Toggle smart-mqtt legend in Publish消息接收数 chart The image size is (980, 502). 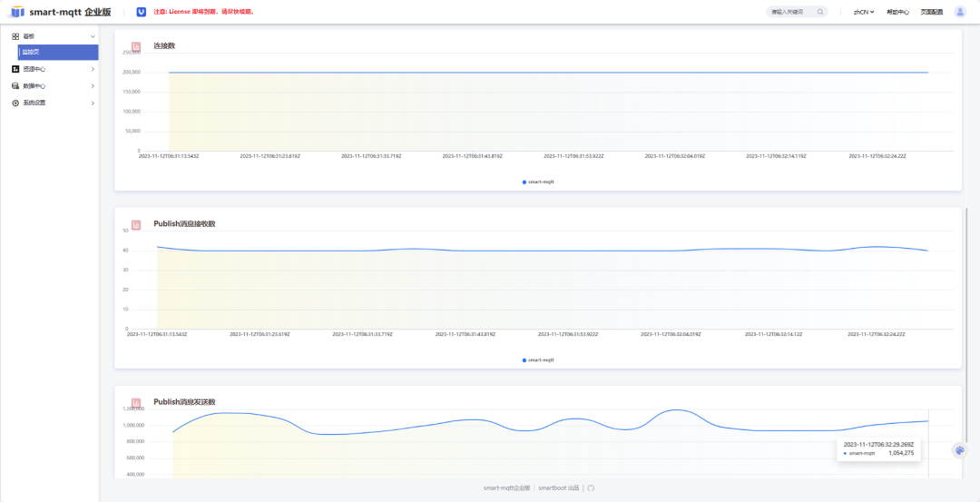(x=538, y=360)
